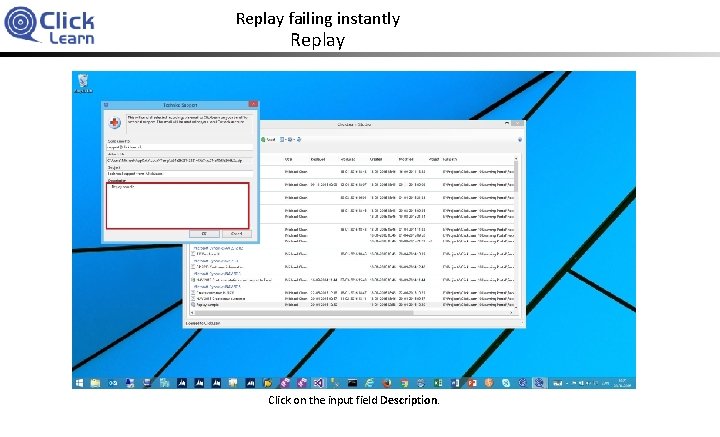Open the Windows Start button

click(x=79, y=383)
